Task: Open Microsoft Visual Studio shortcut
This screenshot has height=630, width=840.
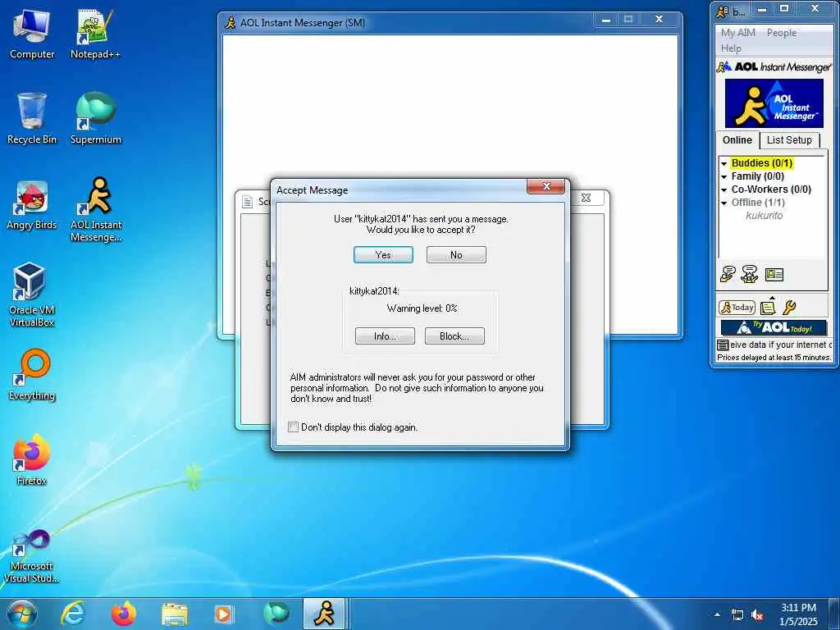Action: [32, 556]
